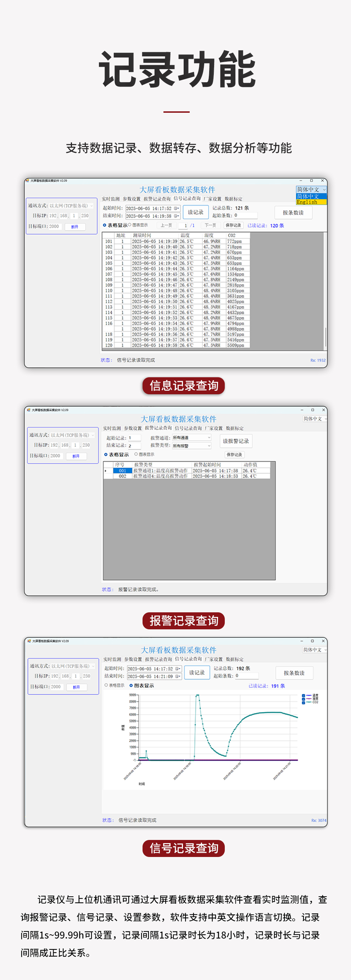This screenshot has width=351, height=980.
Task: Open 厂家设置 tab in bottom chart window
Action: coord(213,659)
